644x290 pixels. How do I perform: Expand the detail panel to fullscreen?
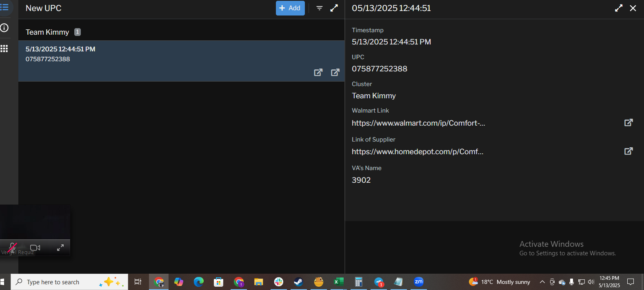619,8
